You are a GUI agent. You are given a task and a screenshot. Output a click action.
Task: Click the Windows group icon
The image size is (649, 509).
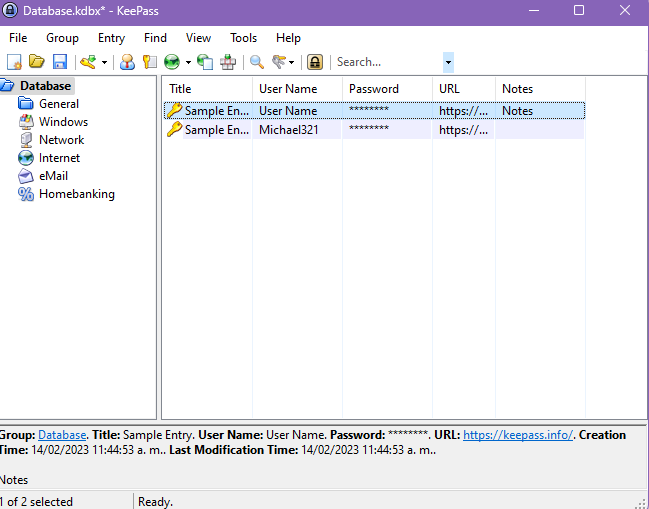coord(26,122)
